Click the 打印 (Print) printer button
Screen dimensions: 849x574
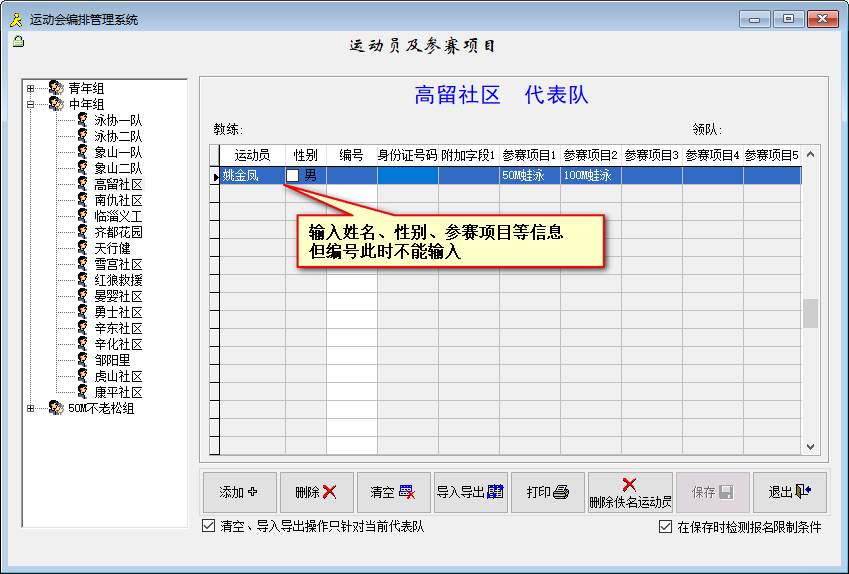pos(547,492)
